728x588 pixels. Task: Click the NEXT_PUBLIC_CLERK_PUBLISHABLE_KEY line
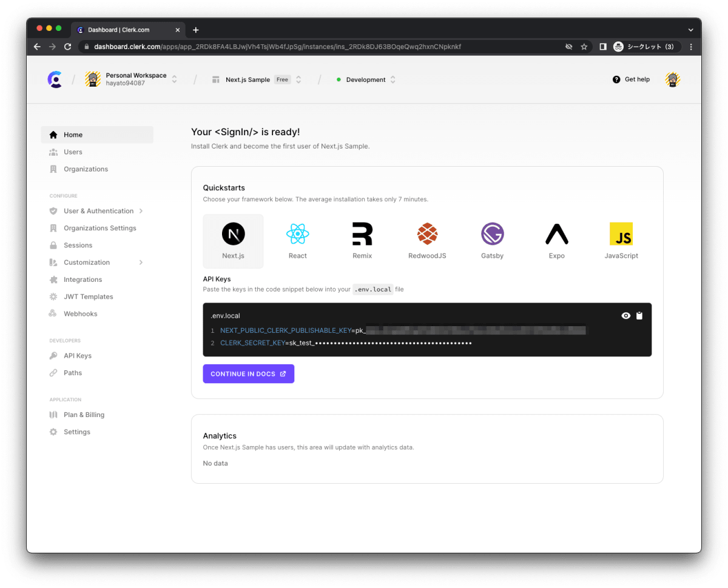399,330
